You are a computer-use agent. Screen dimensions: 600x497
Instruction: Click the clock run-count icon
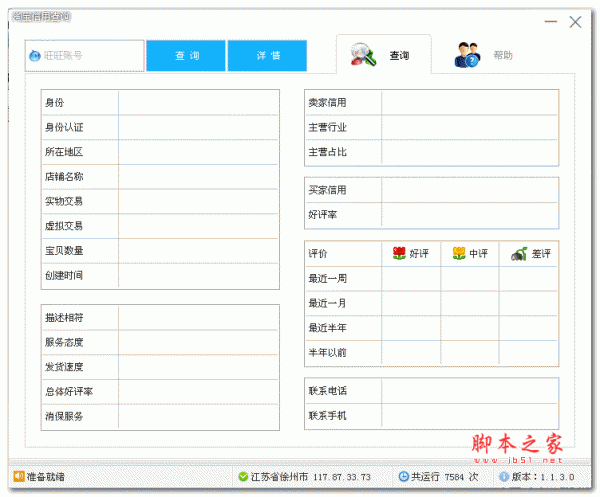click(404, 476)
